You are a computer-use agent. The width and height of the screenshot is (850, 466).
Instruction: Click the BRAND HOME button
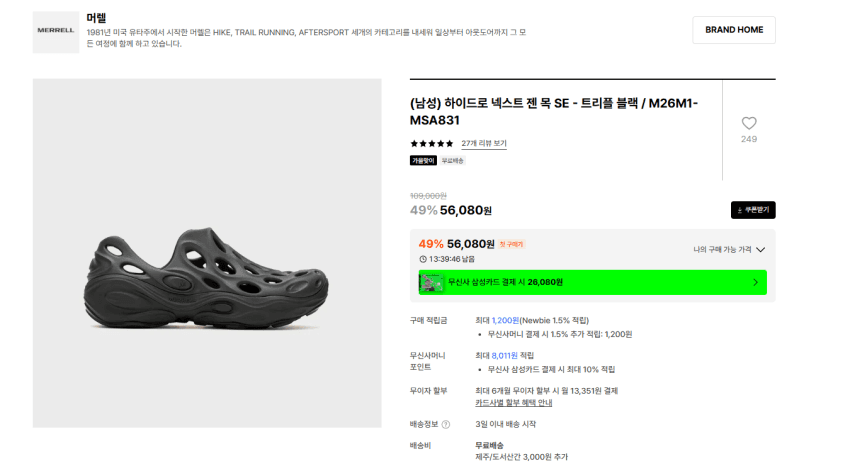[x=734, y=30]
